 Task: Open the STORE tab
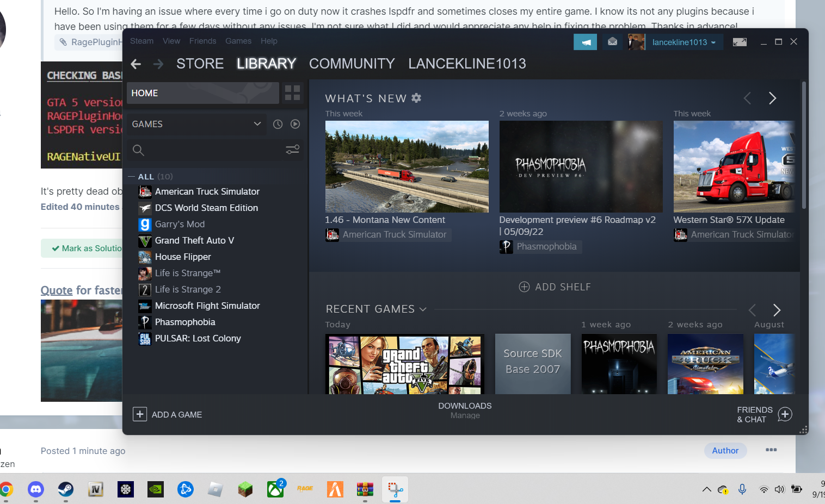pyautogui.click(x=200, y=64)
